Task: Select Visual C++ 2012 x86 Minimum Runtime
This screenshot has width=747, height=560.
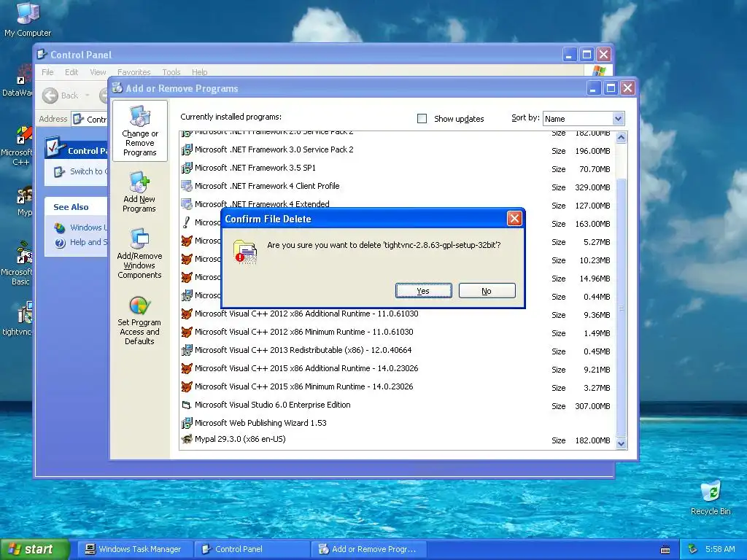Action: click(x=304, y=332)
